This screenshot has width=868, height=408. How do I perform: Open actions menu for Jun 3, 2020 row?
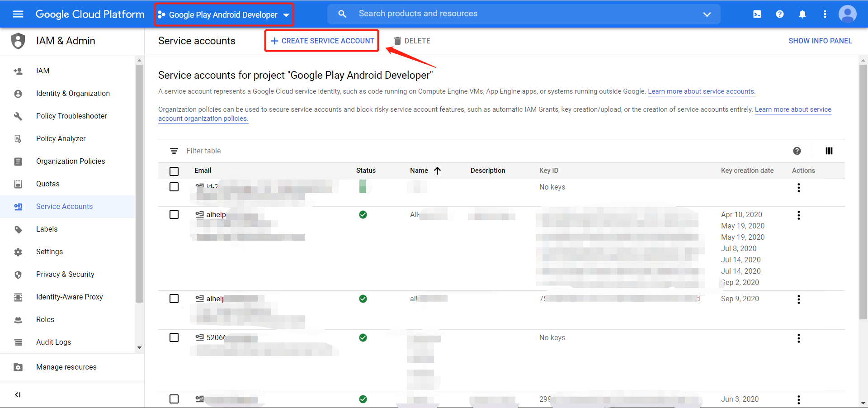(799, 400)
